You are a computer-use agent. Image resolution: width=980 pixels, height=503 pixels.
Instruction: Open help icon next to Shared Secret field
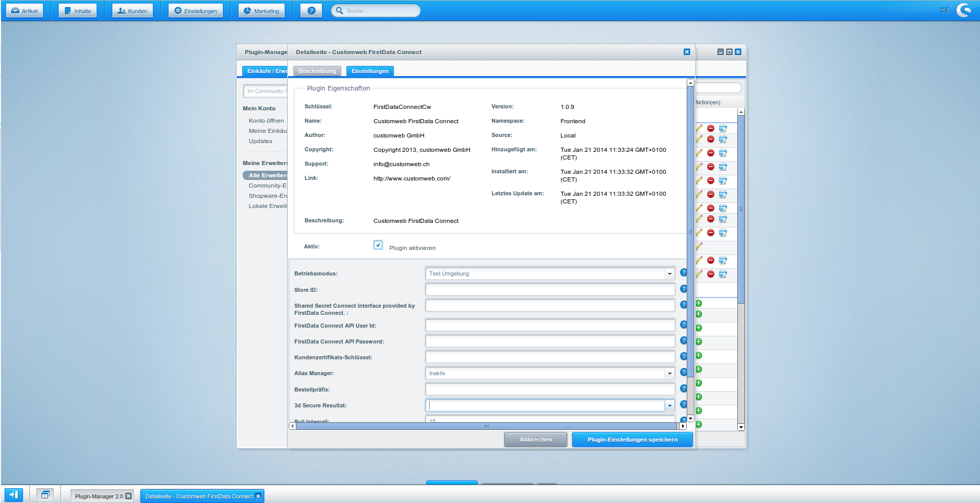683,305
